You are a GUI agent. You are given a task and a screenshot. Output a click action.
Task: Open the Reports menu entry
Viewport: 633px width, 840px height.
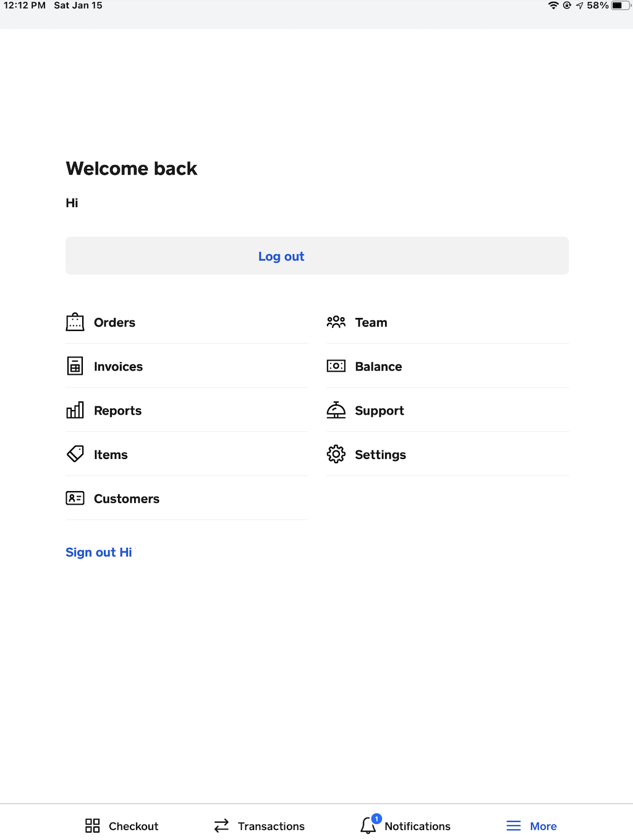(117, 411)
